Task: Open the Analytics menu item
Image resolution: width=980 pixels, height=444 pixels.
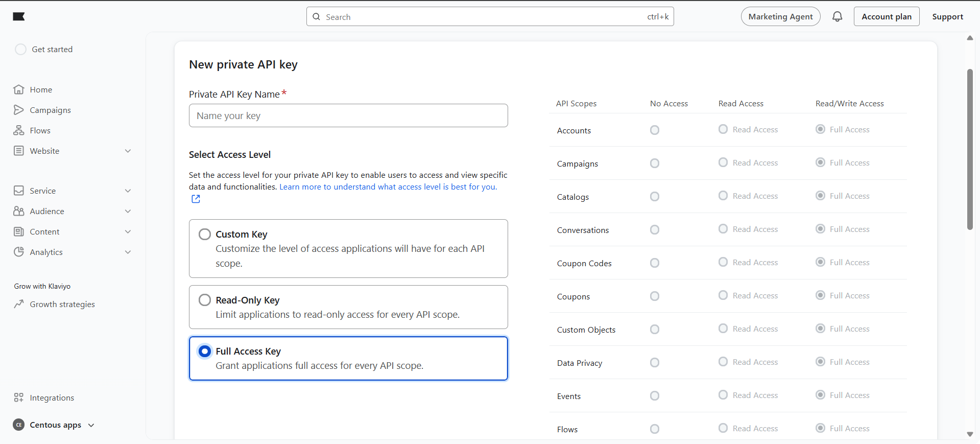Action: coord(46,252)
